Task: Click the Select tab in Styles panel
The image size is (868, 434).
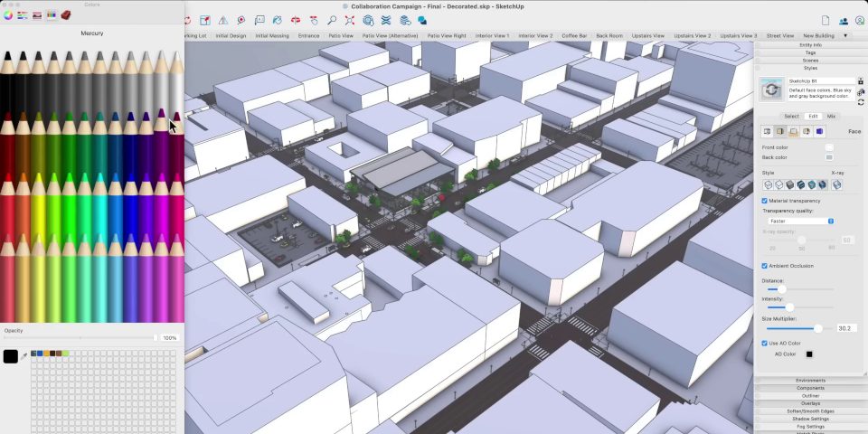Action: click(791, 117)
